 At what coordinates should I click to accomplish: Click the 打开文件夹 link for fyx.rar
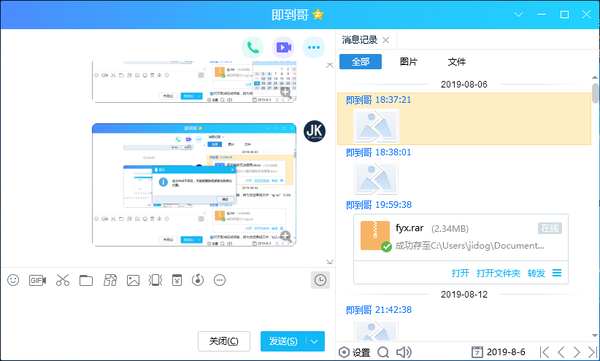tap(498, 273)
